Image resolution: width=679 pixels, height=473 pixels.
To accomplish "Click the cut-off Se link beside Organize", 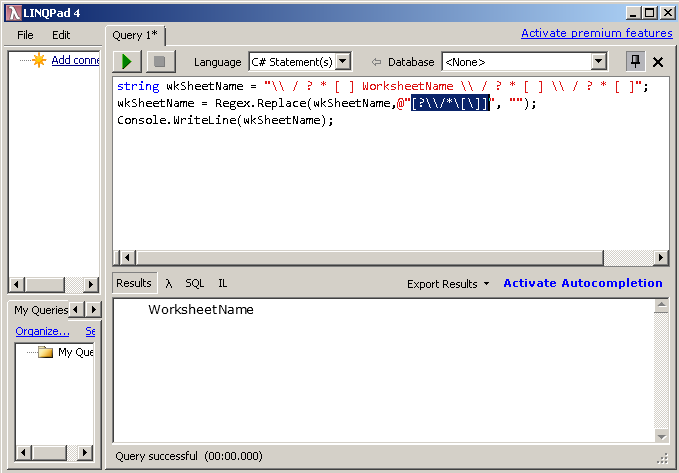I will point(90,331).
